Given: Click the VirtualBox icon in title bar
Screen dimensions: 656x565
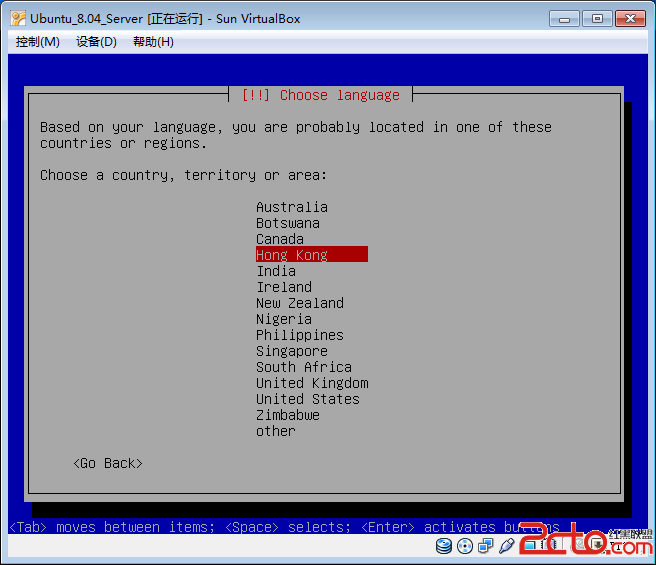Looking at the screenshot, I should pos(18,19).
